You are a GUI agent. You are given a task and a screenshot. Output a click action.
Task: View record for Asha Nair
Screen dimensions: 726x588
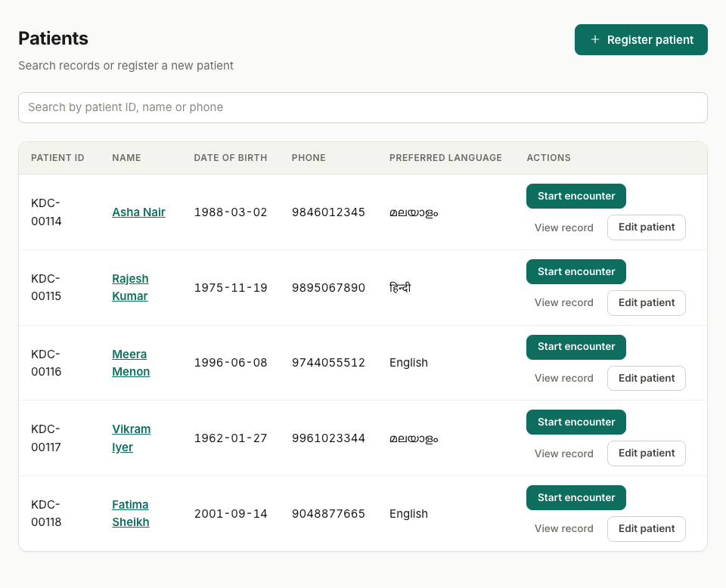(x=563, y=227)
